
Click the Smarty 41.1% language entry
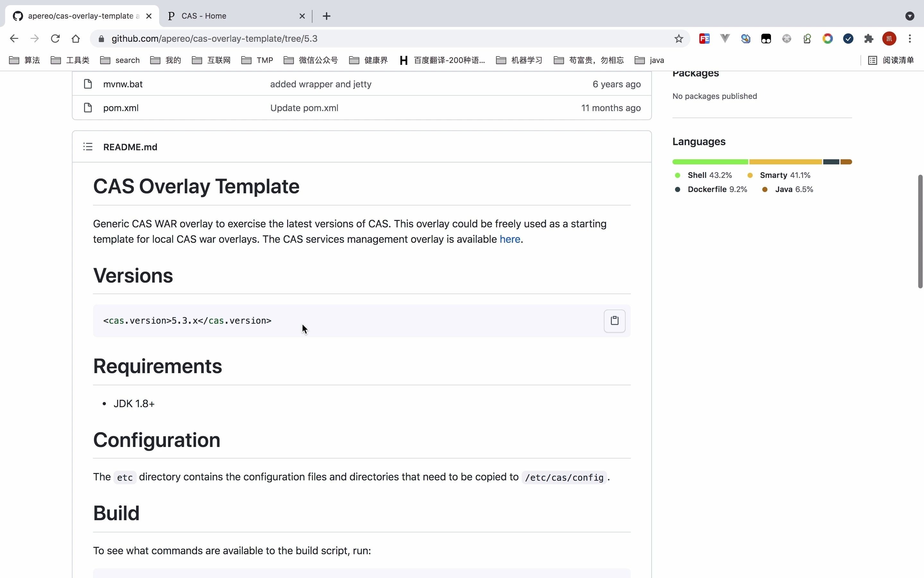[779, 175]
